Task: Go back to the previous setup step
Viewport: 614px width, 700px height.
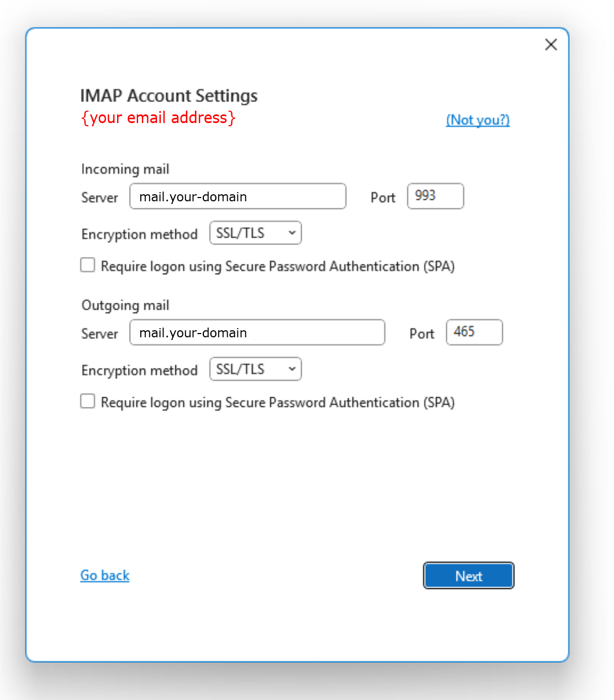Action: [x=105, y=575]
